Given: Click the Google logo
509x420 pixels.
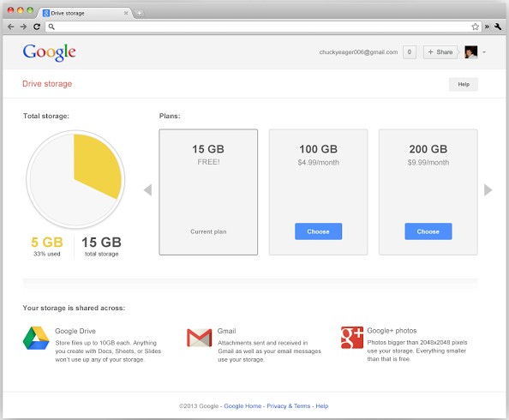Looking at the screenshot, I should tap(50, 52).
